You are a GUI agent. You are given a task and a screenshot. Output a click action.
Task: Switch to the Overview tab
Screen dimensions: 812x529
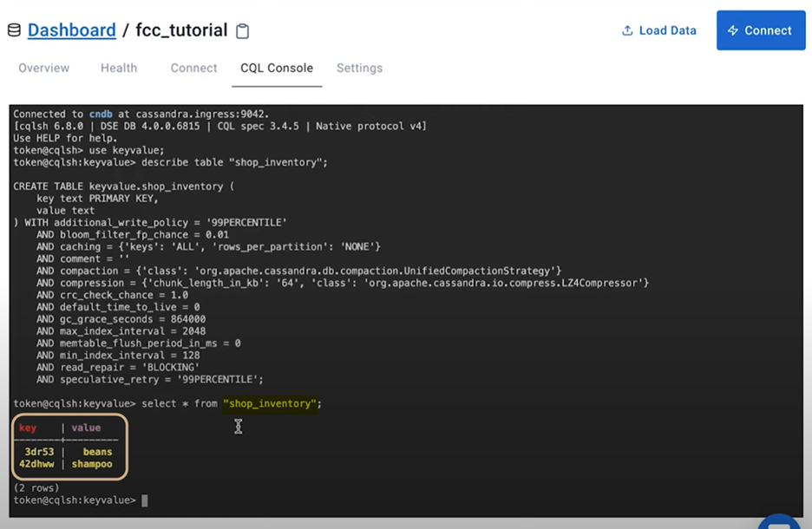44,68
